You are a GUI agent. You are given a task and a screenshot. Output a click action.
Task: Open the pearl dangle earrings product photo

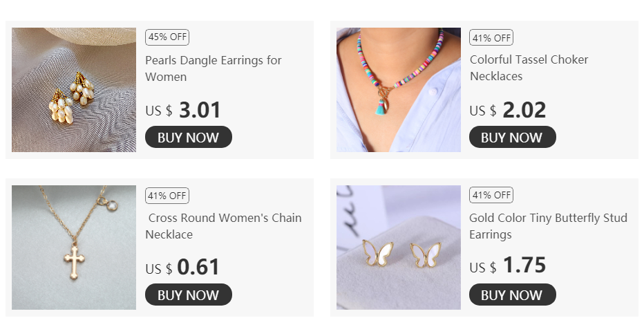(74, 90)
